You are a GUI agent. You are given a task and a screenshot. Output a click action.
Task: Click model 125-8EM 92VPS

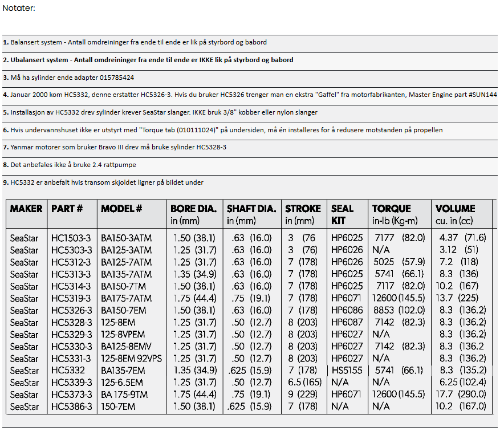click(131, 359)
